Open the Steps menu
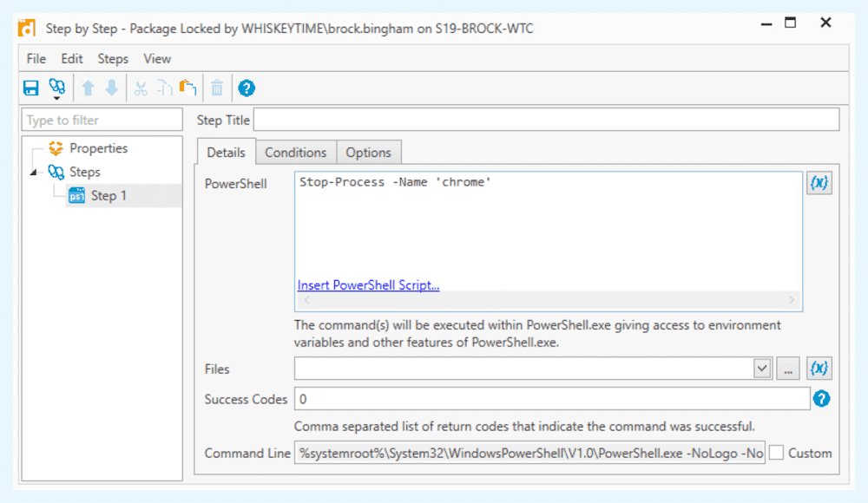This screenshot has width=868, height=503. pos(113,59)
